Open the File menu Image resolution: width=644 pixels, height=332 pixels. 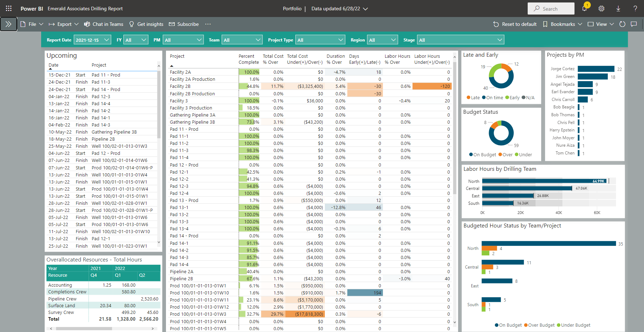click(x=32, y=24)
